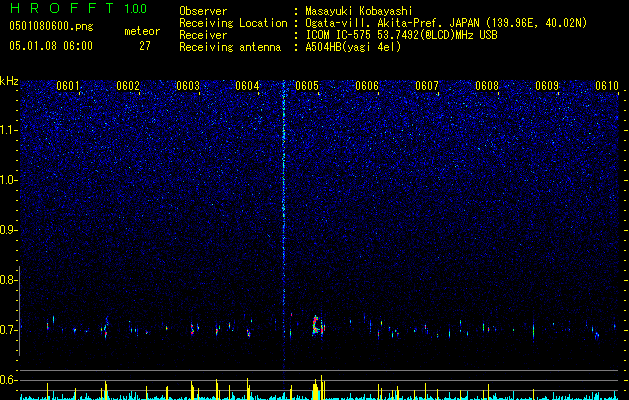The height and width of the screenshot is (400, 629).
Task: Click the filename 0501080600.png
Action: tap(51, 26)
